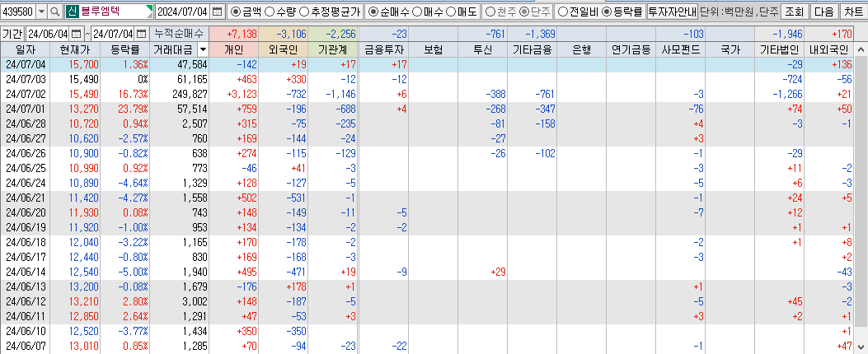
Task: Click the 차트 button
Action: point(854,11)
